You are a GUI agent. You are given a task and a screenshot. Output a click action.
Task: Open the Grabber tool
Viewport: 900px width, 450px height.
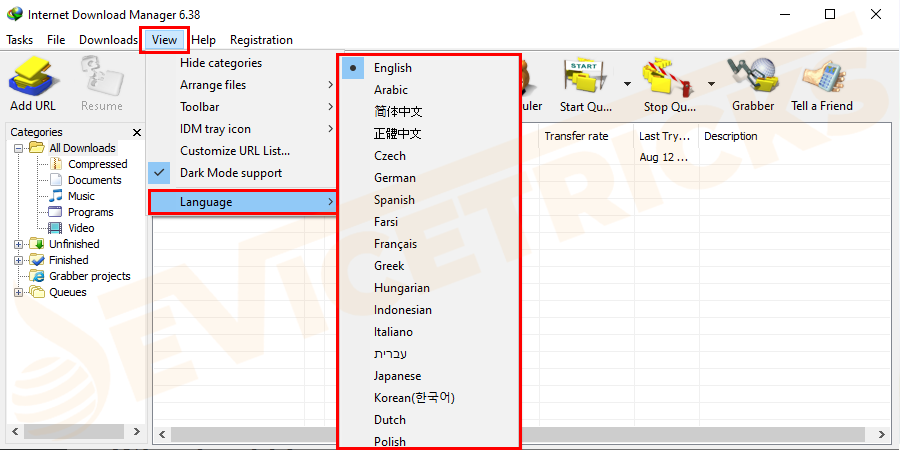(x=752, y=76)
